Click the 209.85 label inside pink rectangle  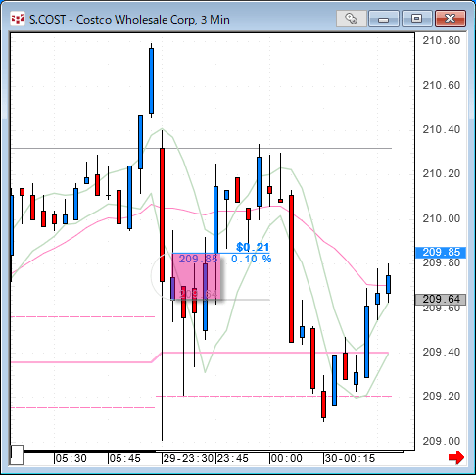point(198,260)
